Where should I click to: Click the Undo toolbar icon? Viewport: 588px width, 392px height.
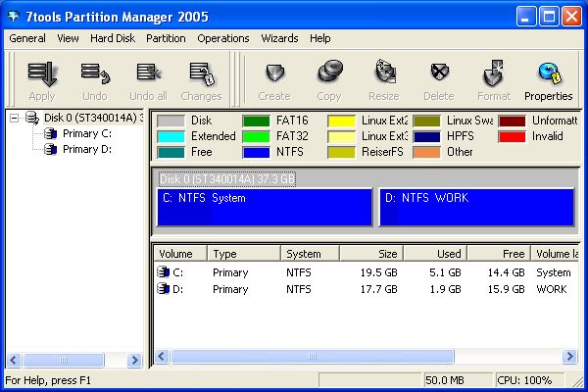95,78
